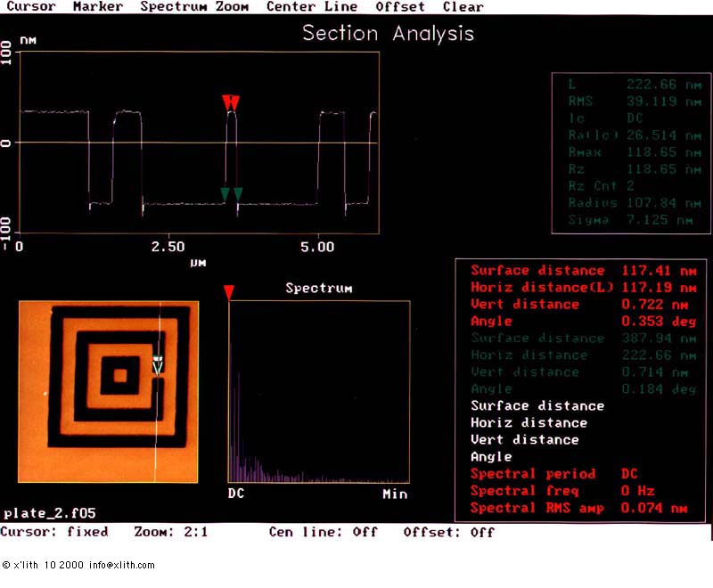Click the plate_2.f05 file name
The image size is (713, 588).
50,513
